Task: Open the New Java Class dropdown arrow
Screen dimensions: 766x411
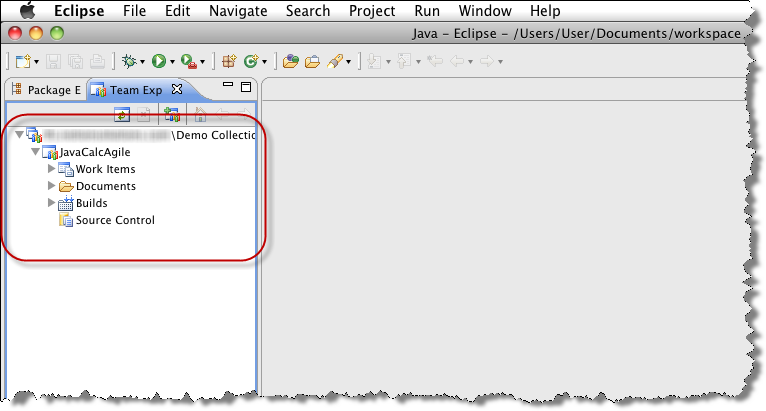Action: tap(264, 62)
